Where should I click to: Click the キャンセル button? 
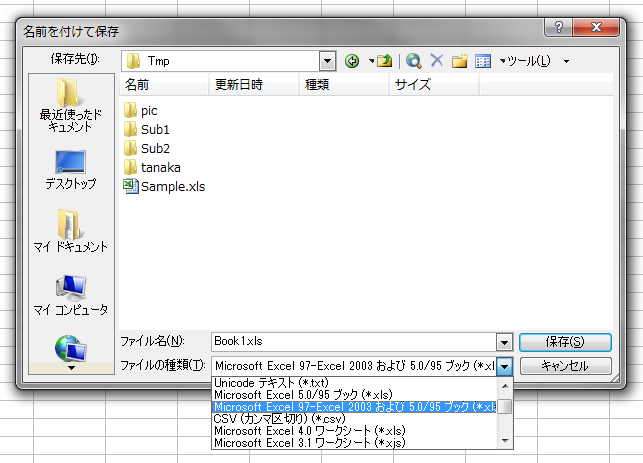565,366
